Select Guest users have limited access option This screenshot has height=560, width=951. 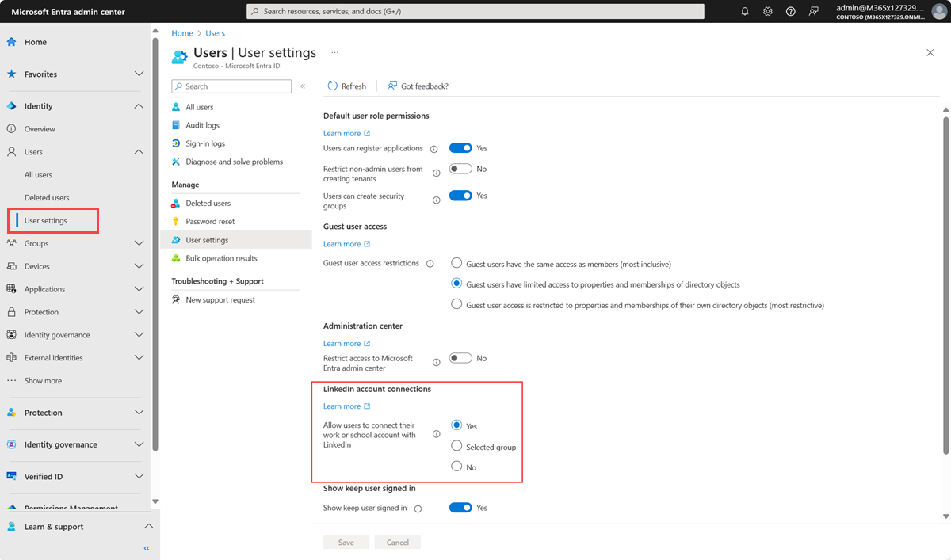pos(456,284)
